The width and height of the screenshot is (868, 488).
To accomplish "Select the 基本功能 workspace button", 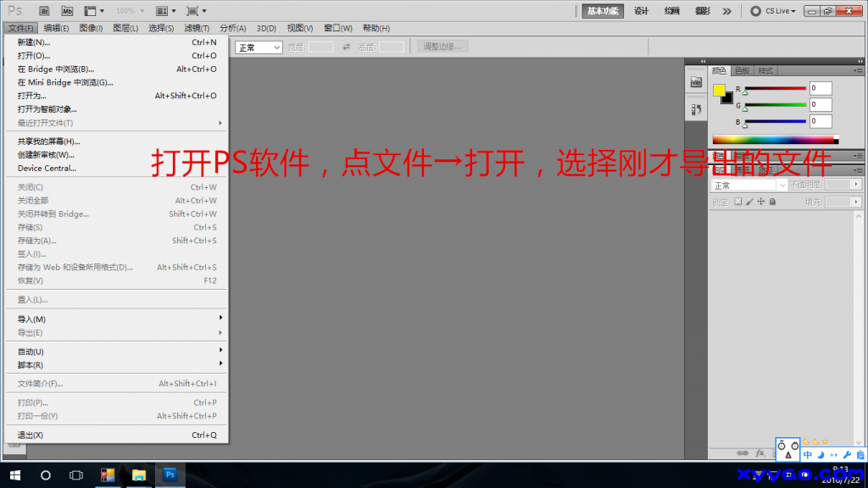I will pyautogui.click(x=603, y=11).
